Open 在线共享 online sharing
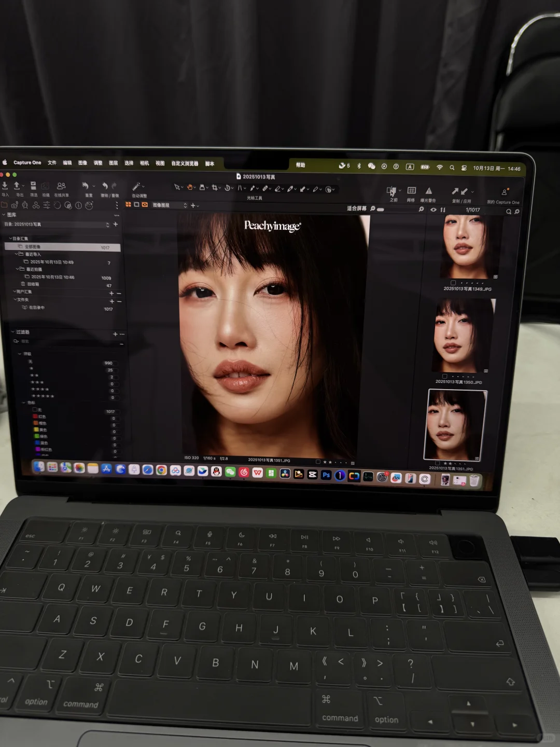Screen dimensions: 560x747 point(61,186)
